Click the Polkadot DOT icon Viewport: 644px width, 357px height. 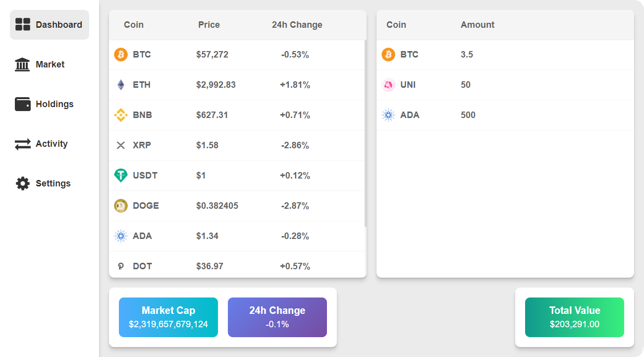(x=121, y=266)
